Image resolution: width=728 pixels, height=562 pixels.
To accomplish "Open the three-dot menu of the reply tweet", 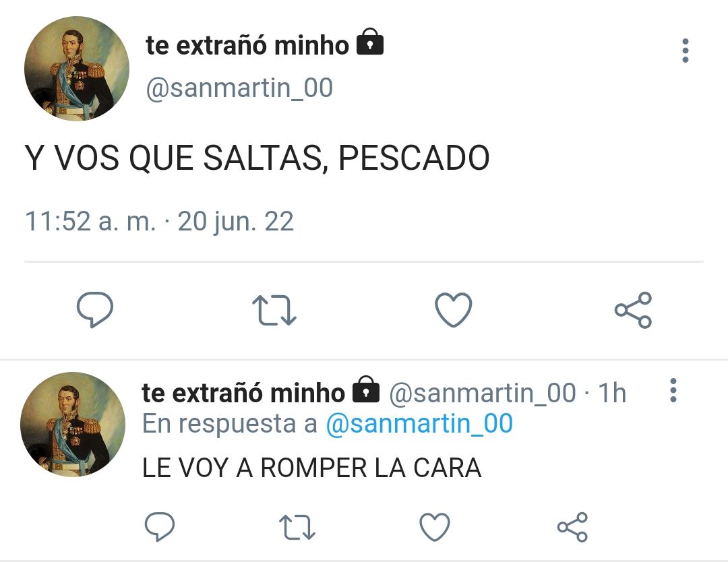I will [673, 390].
